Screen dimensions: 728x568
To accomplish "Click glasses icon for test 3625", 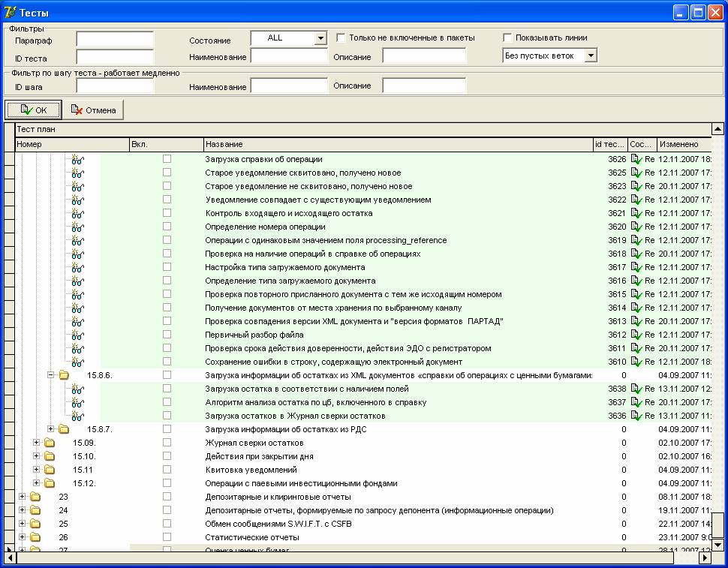I will [77, 173].
